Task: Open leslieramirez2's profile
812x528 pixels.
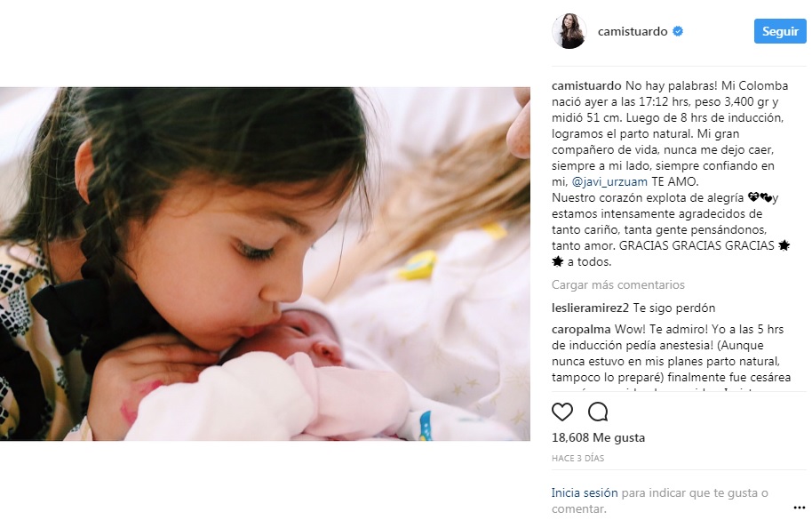Action: coord(591,308)
